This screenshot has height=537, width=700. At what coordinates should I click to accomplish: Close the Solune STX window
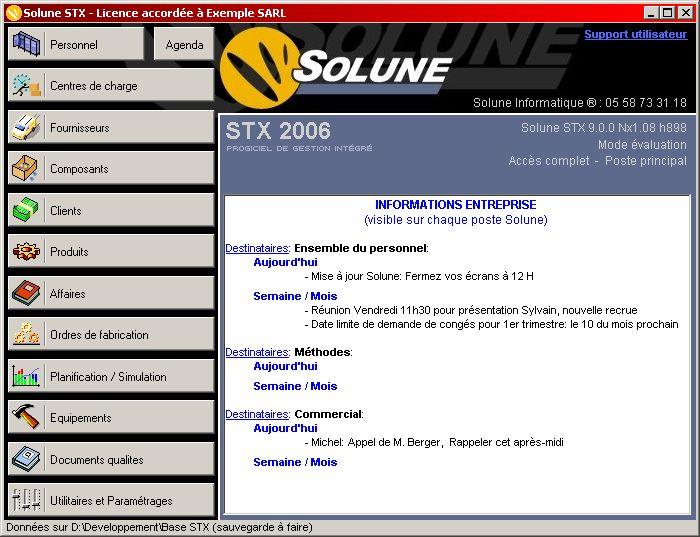pos(685,12)
